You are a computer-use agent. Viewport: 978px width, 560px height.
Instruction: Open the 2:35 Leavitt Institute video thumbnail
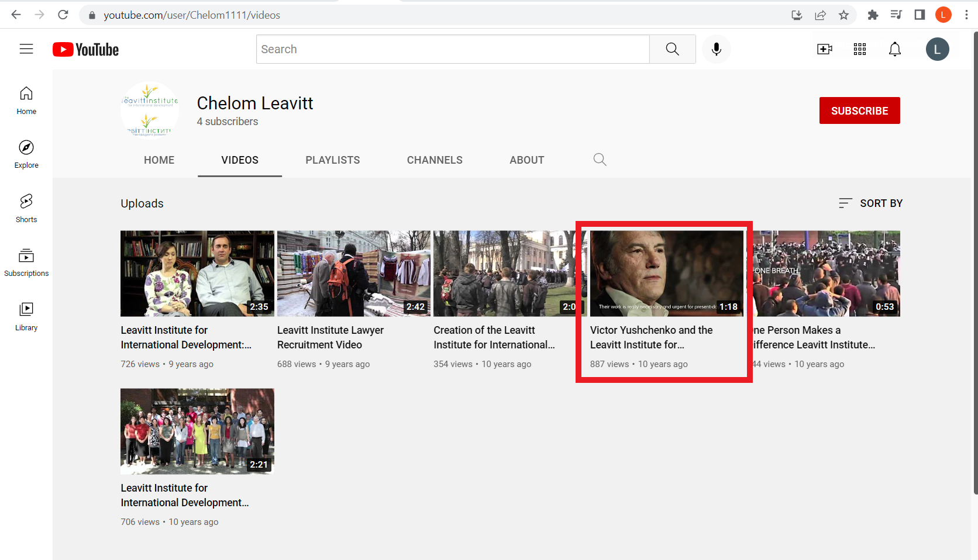pos(197,274)
